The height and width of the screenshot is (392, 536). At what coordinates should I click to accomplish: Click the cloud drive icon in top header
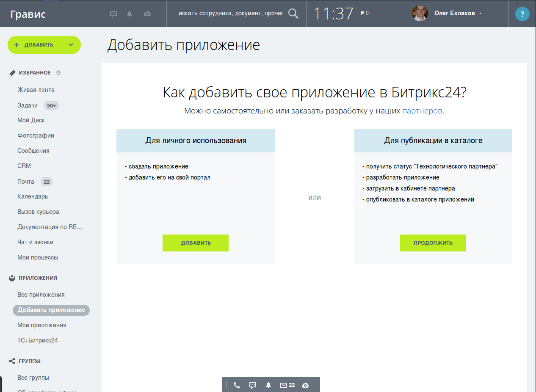coord(147,14)
